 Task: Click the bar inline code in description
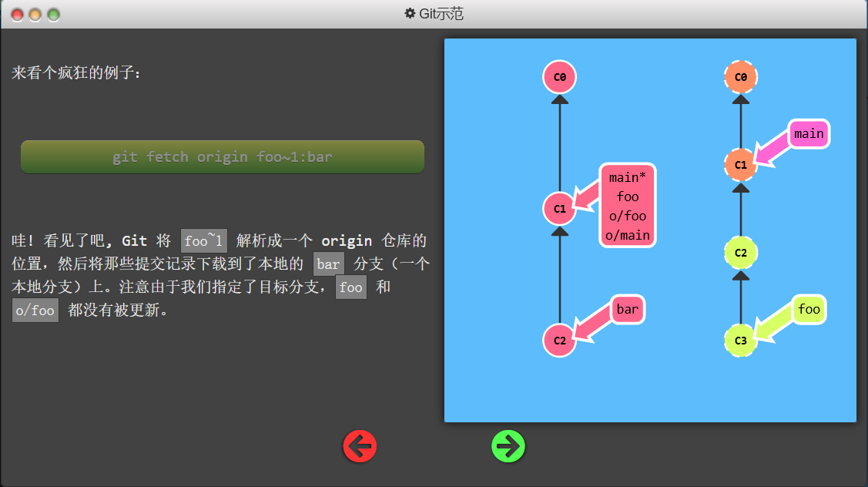328,264
